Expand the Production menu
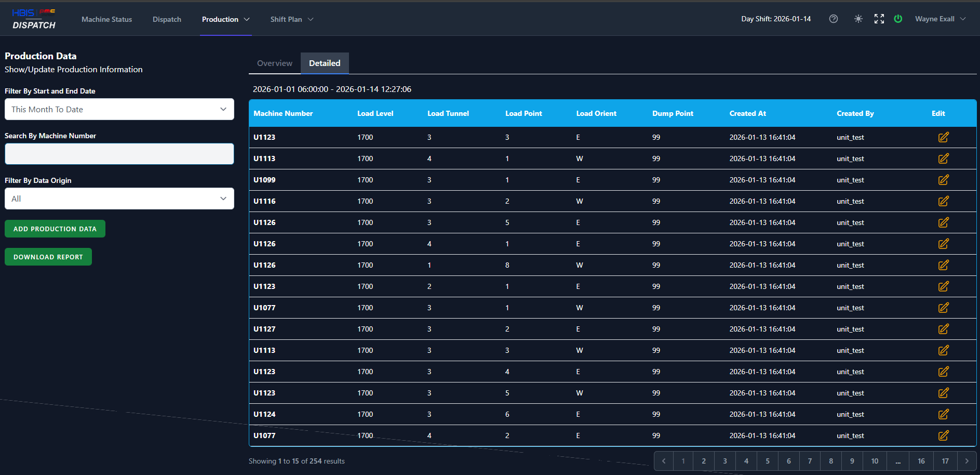980x475 pixels. [x=225, y=19]
